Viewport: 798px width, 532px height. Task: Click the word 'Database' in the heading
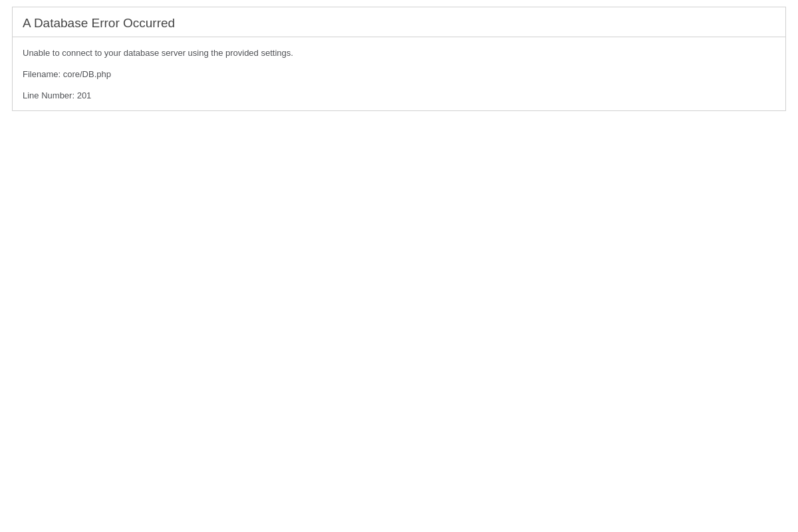(61, 23)
